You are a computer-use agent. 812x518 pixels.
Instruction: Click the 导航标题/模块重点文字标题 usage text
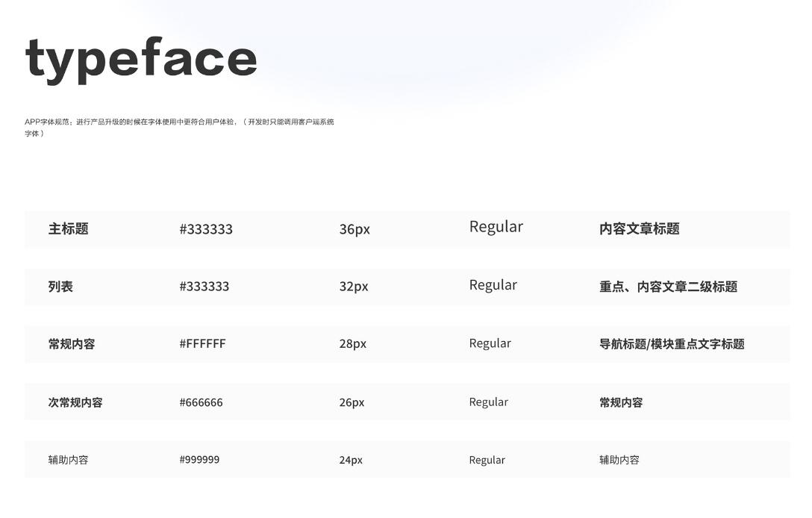[x=672, y=344]
